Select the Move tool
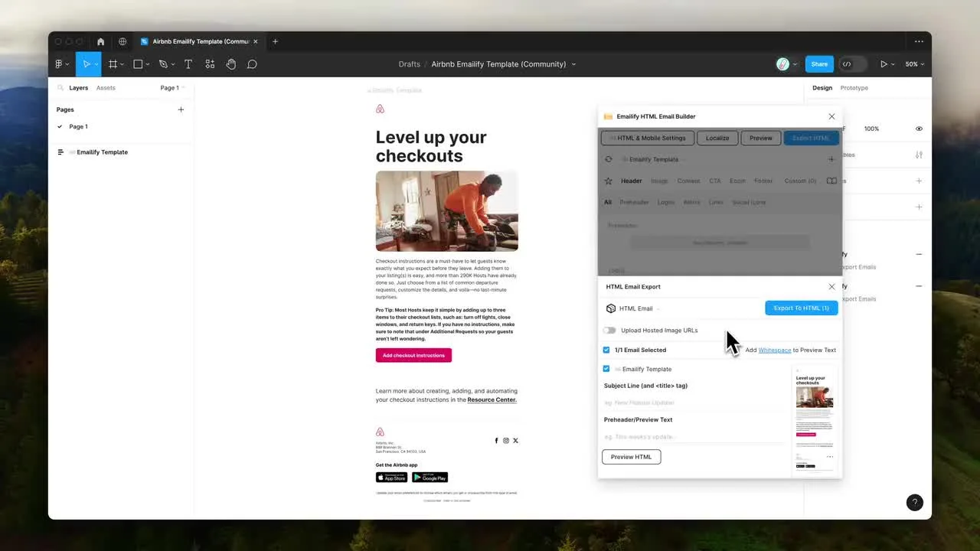 87,64
